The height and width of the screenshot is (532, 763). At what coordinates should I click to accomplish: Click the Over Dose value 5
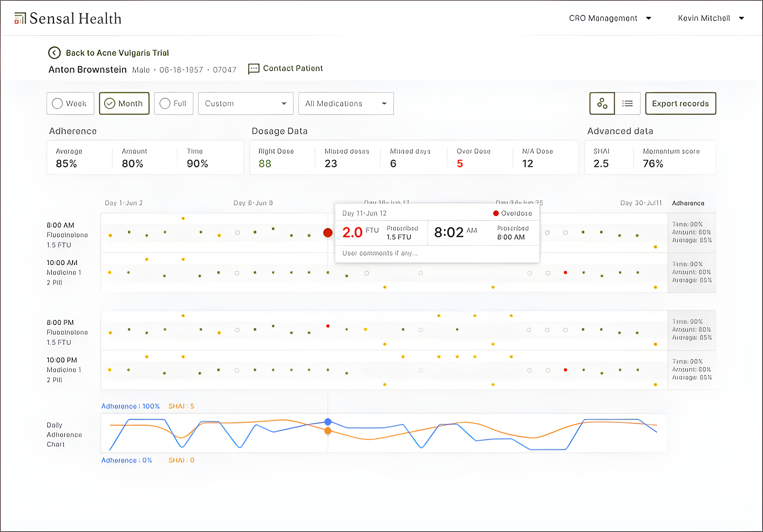point(460,163)
